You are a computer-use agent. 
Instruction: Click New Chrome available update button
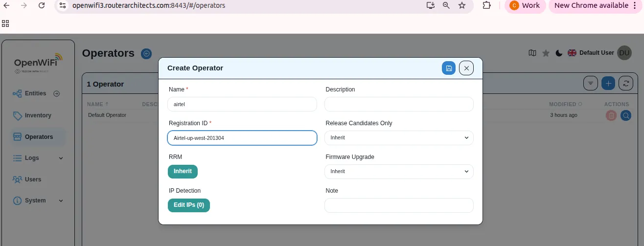point(596,5)
